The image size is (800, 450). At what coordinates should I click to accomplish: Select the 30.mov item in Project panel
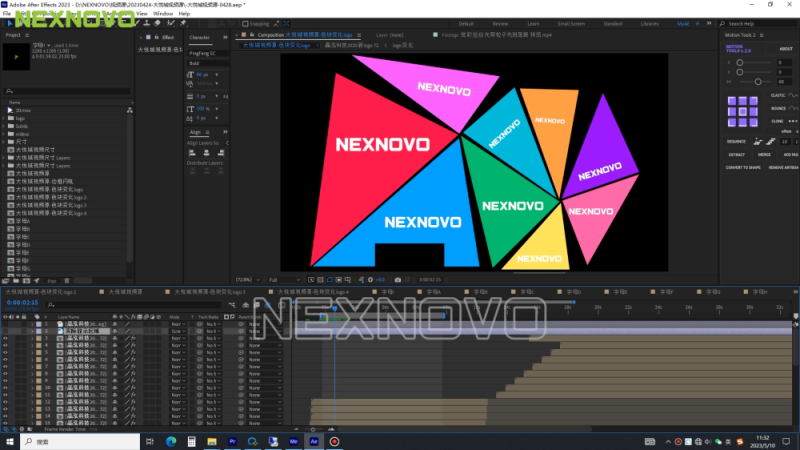click(22, 110)
